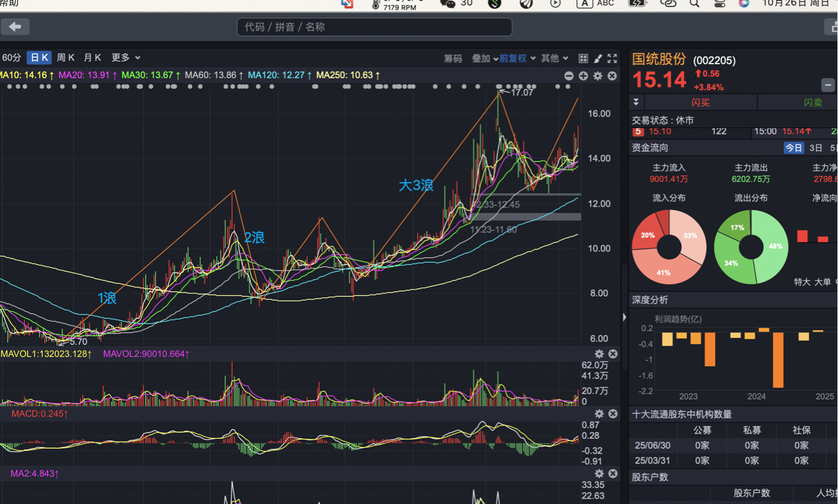The image size is (838, 504).
Task: Click the 深度分析 section header
Action: click(650, 300)
